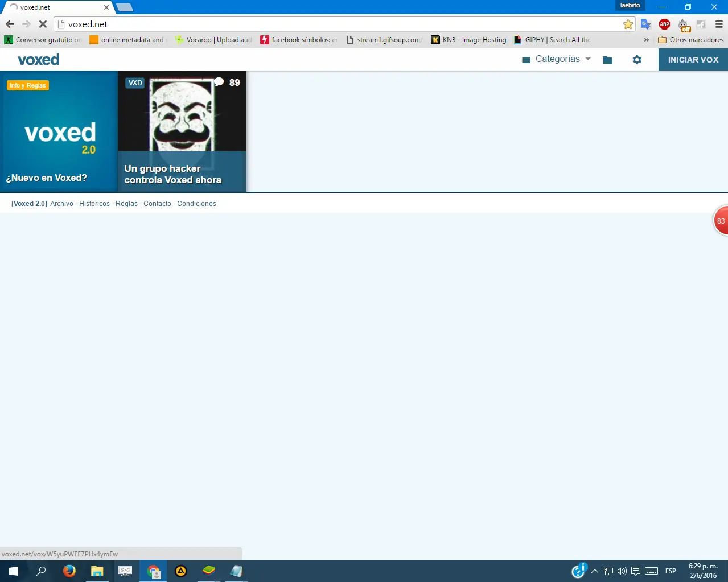Click the VXD category badge
728x582 pixels.
[135, 83]
